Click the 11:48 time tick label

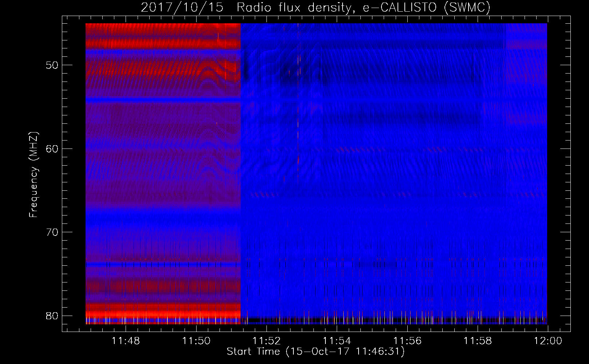126,341
